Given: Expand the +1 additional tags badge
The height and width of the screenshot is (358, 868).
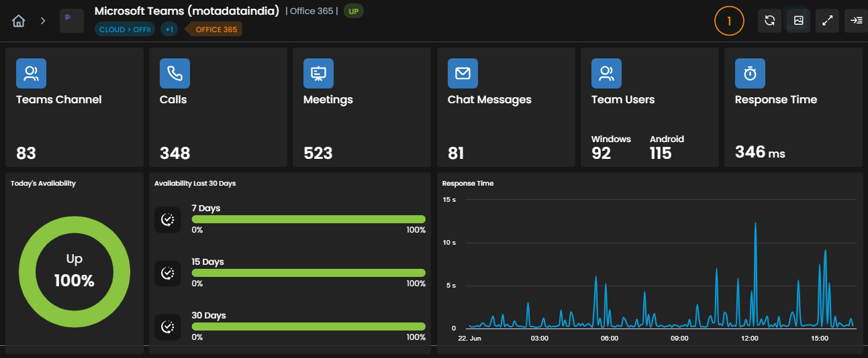Looking at the screenshot, I should 168,29.
